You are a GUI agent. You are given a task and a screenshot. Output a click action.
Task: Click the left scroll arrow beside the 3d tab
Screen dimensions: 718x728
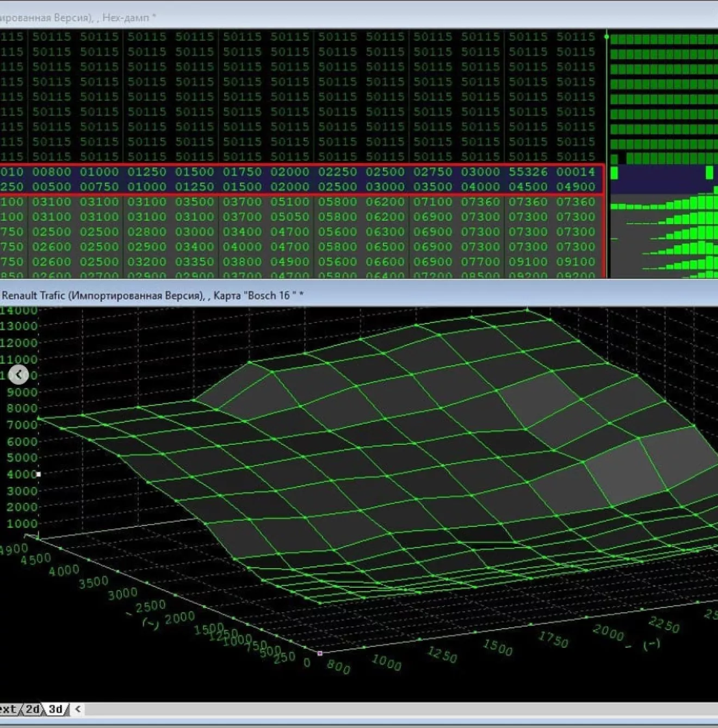[x=78, y=709]
